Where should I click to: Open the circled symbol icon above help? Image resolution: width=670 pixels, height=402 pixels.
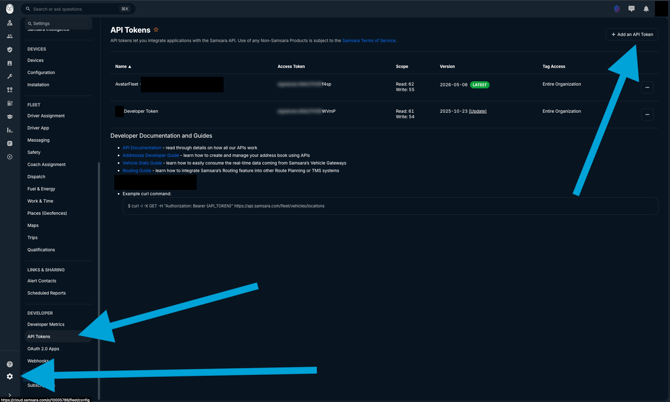9,157
